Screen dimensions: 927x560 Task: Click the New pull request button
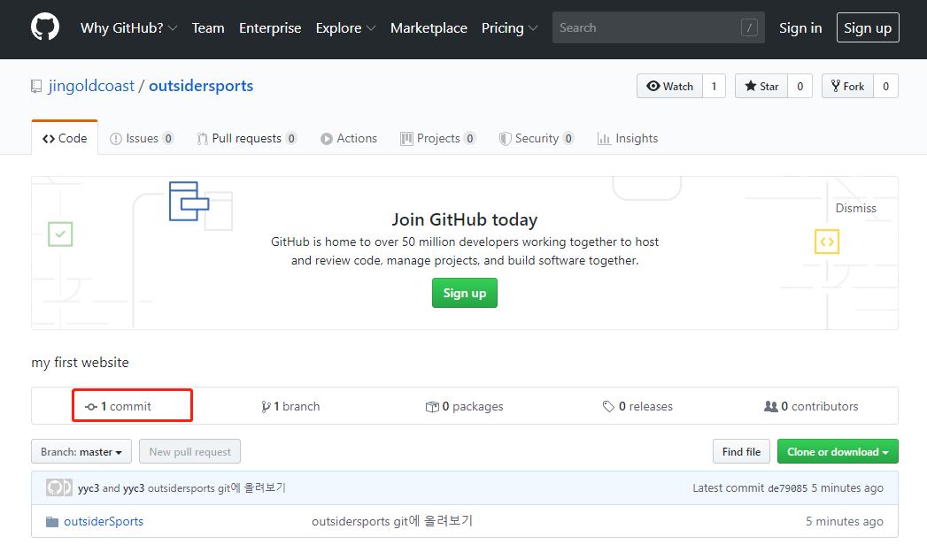click(x=189, y=452)
